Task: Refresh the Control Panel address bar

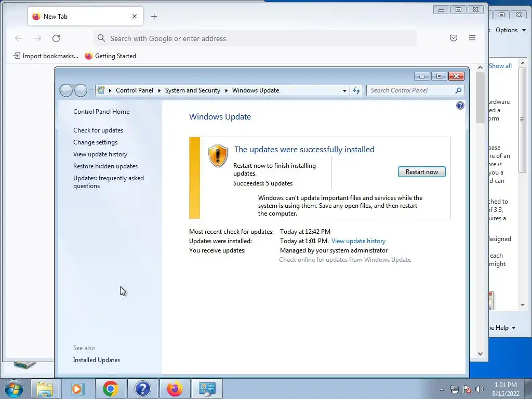Action: click(x=356, y=90)
